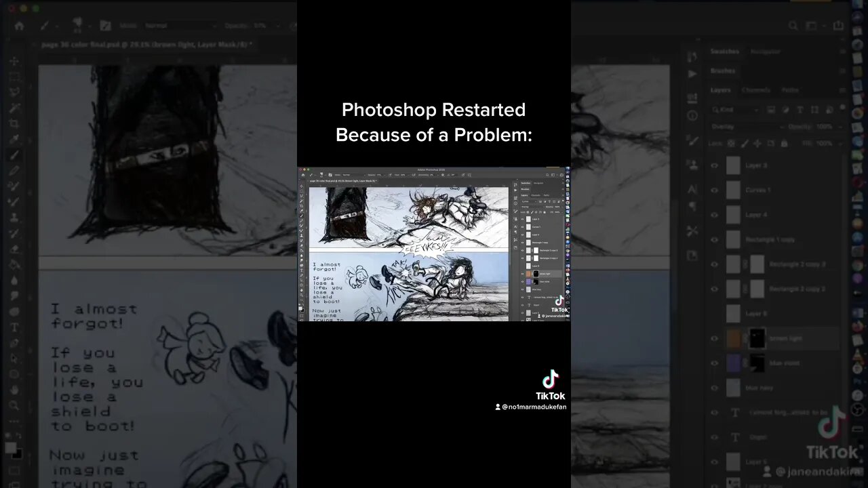Select the Move tool in the background Photoshop toolbar
Image resolution: width=868 pixels, height=488 pixels.
pyautogui.click(x=14, y=61)
